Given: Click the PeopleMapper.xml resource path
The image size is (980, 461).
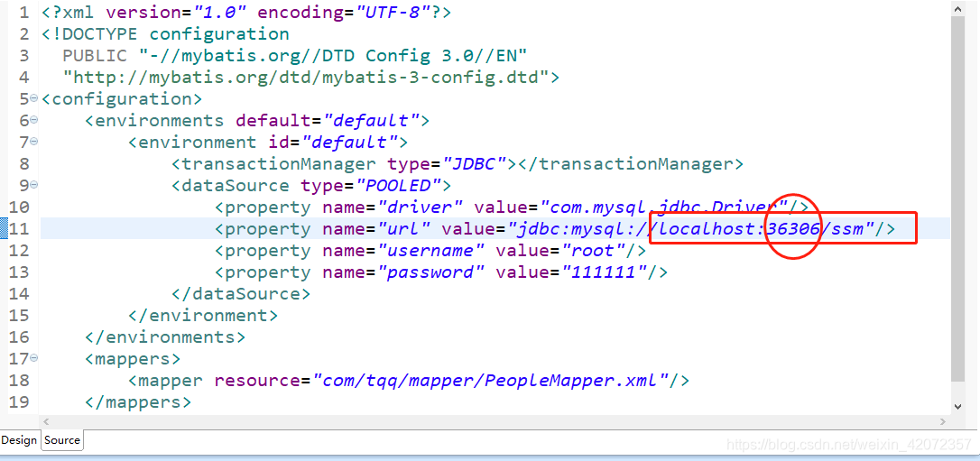Looking at the screenshot, I should (491, 381).
